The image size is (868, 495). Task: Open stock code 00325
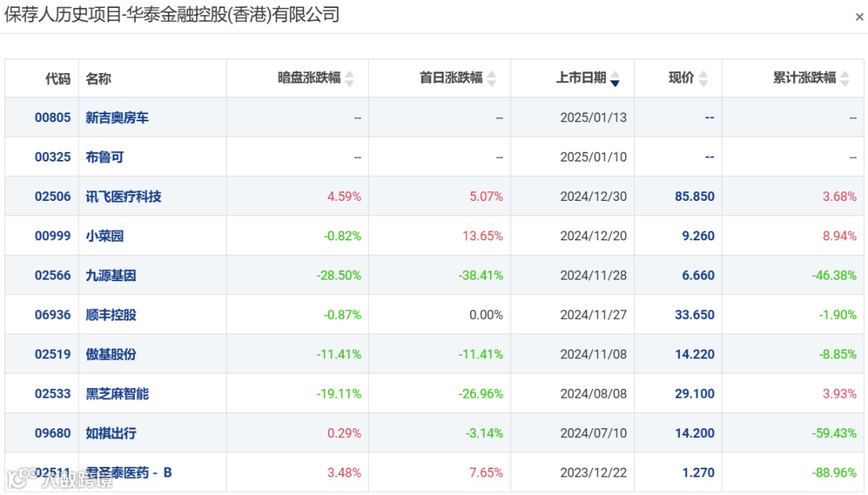(x=52, y=157)
